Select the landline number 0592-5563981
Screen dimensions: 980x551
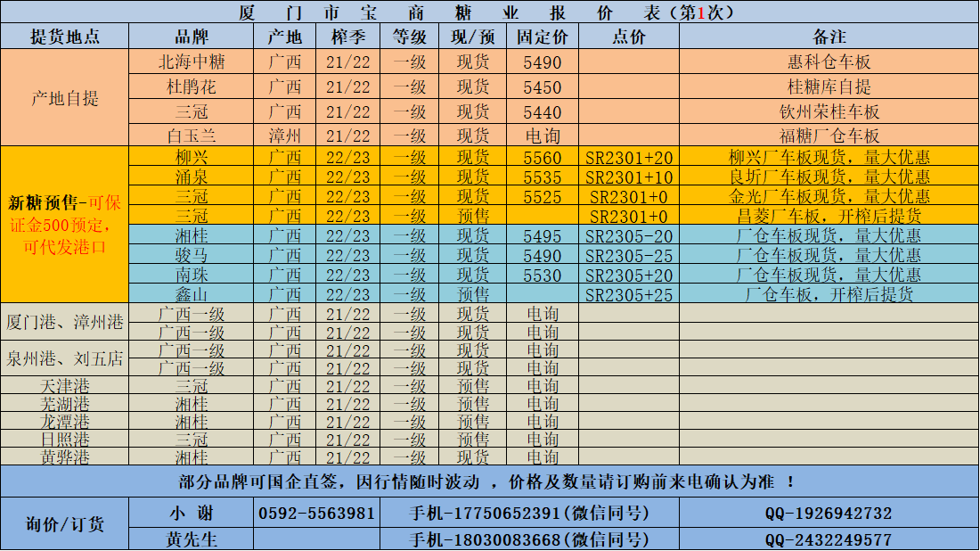point(316,514)
